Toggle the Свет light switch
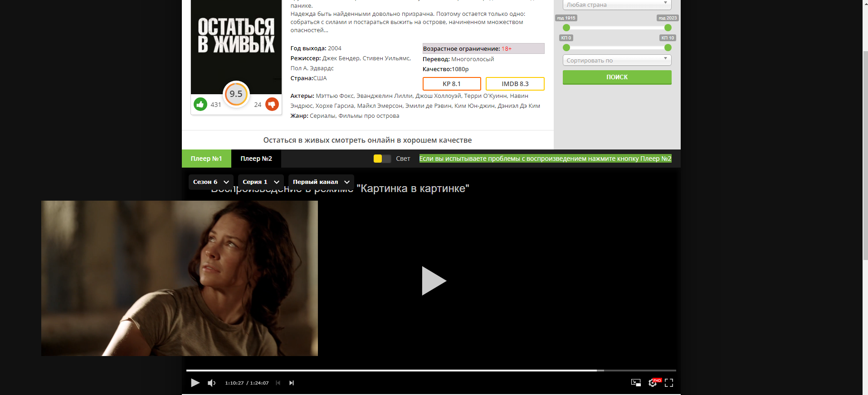 pyautogui.click(x=382, y=159)
